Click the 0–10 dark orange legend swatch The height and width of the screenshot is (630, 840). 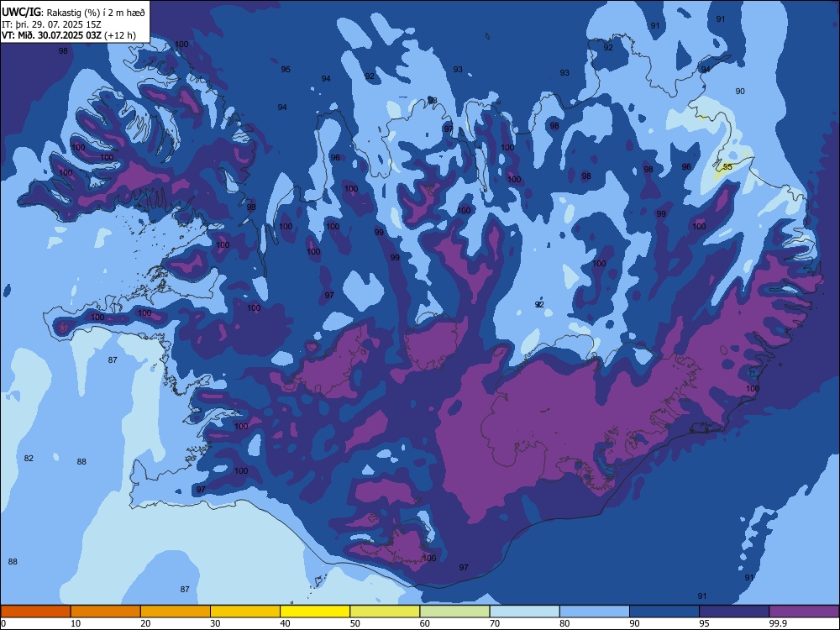coord(35,612)
